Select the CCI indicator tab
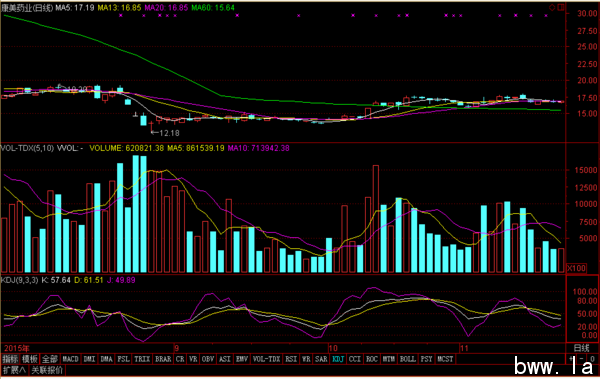Image resolution: width=600 pixels, height=379 pixels. [x=355, y=359]
